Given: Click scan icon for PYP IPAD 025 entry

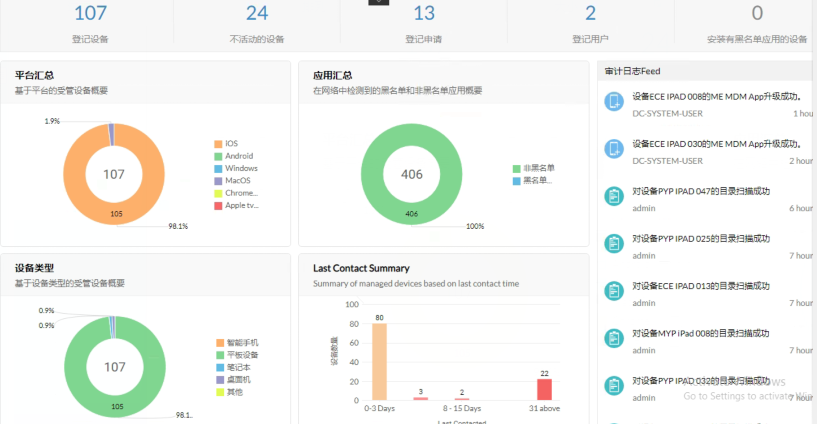Looking at the screenshot, I should [614, 244].
